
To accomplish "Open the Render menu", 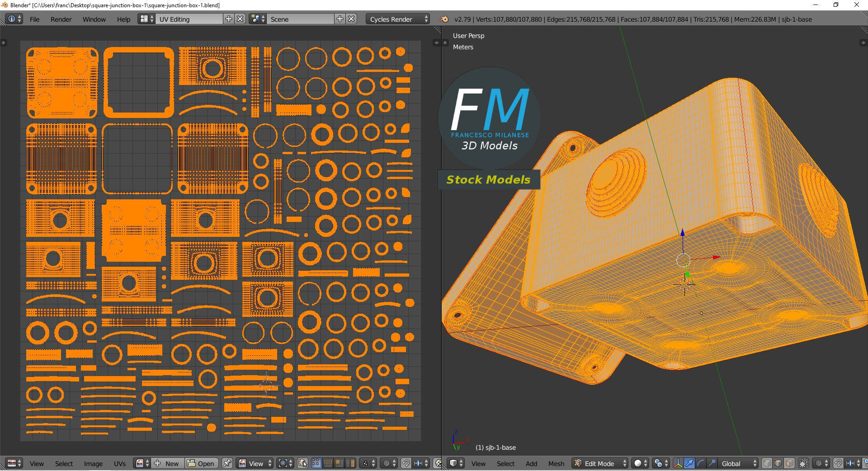I will (61, 19).
